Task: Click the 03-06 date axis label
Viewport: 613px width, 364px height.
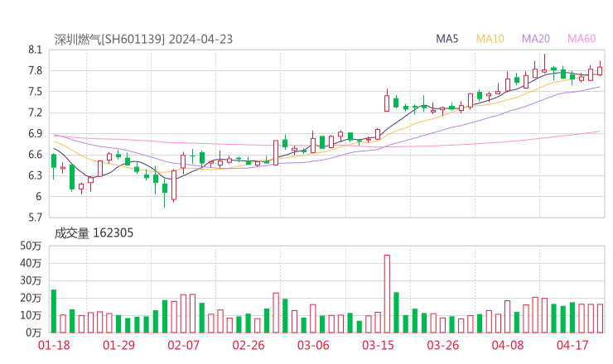Action: [313, 345]
